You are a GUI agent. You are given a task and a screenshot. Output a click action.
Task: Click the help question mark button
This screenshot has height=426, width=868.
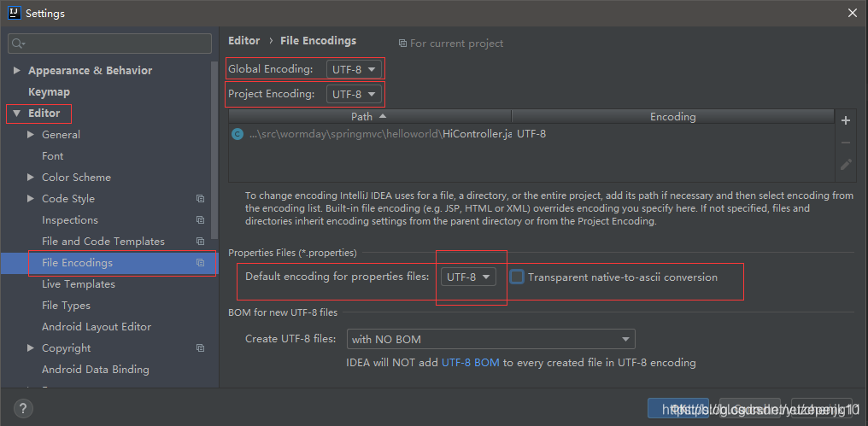click(23, 409)
